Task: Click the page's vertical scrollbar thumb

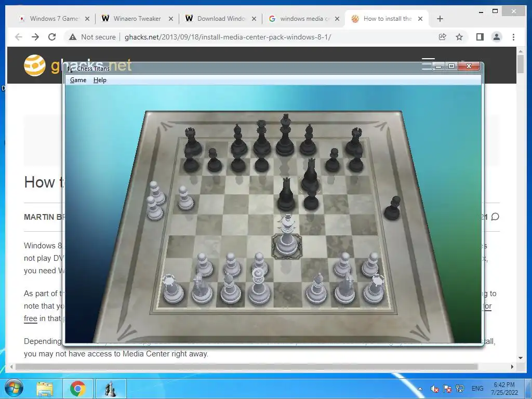Action: pyautogui.click(x=521, y=64)
